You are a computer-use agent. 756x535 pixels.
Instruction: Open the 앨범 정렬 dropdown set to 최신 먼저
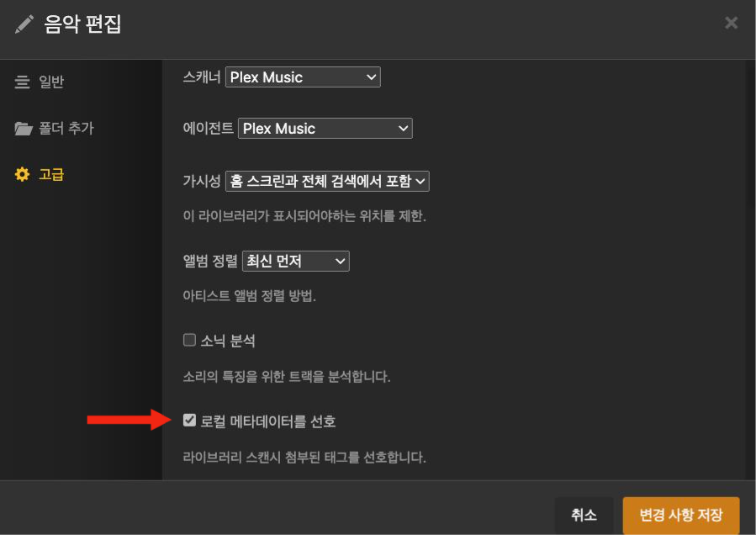click(295, 262)
